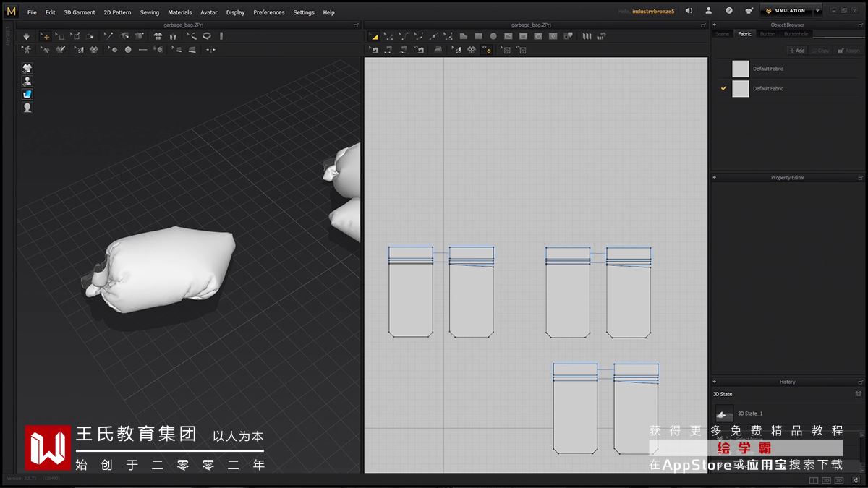Collapse the History panel arrow icon
Viewport: 868px width, 488px height.
pyautogui.click(x=714, y=382)
